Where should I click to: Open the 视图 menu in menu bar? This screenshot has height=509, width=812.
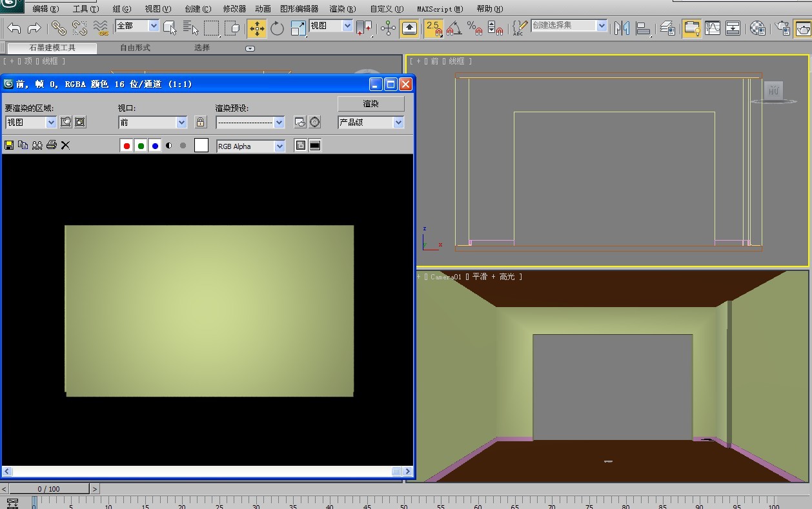coord(158,9)
